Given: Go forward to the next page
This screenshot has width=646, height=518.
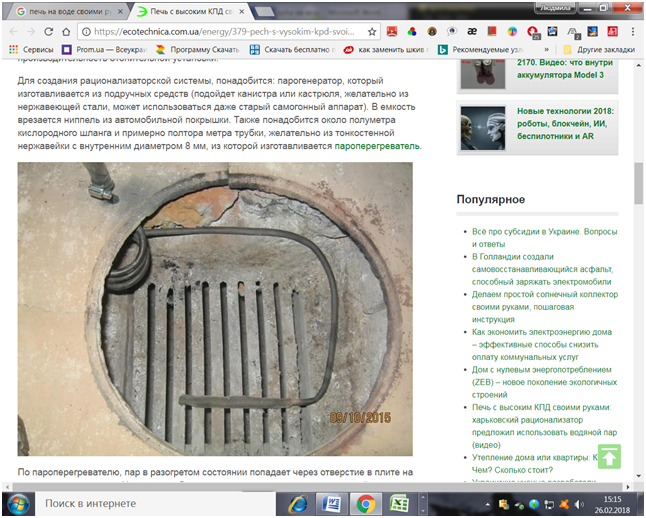Looking at the screenshot, I should pyautogui.click(x=31, y=32).
